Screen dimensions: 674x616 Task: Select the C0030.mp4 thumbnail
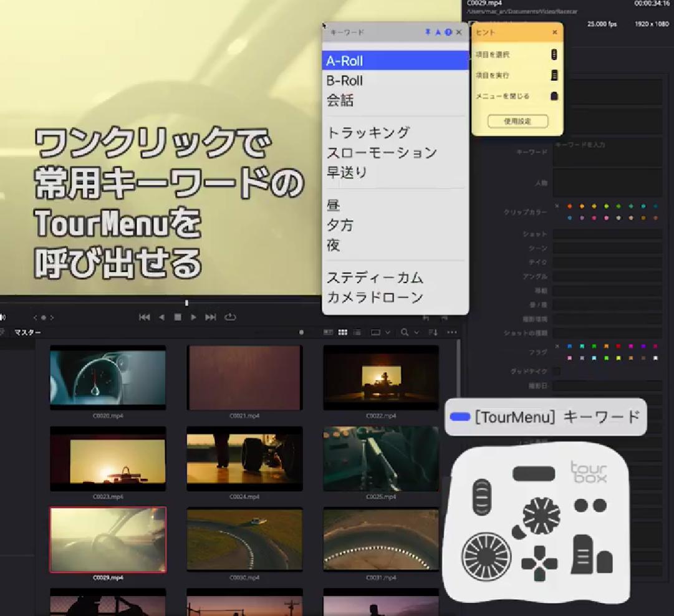pyautogui.click(x=244, y=539)
